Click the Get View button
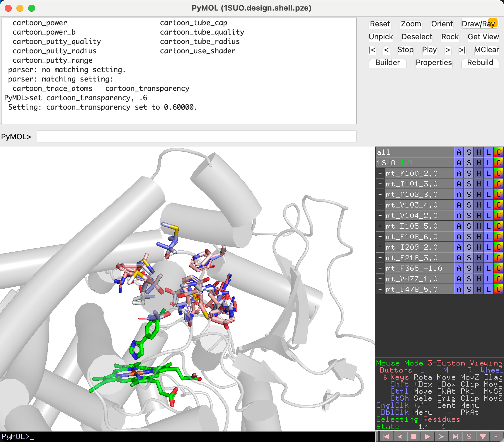The image size is (504, 442). 483,37
